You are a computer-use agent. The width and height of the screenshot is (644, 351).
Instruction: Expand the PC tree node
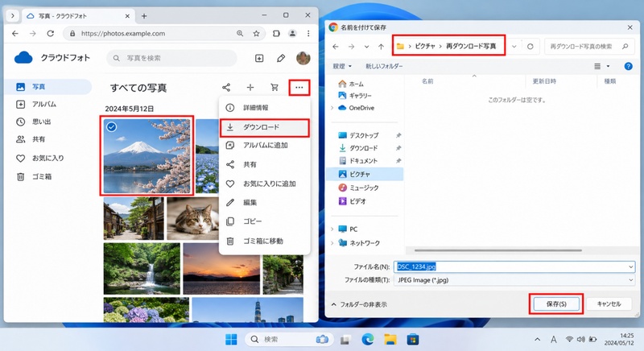[x=332, y=229]
